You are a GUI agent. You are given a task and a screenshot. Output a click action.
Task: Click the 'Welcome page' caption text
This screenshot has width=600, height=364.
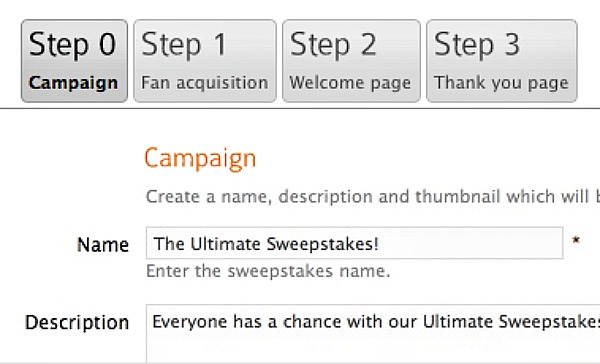(350, 83)
